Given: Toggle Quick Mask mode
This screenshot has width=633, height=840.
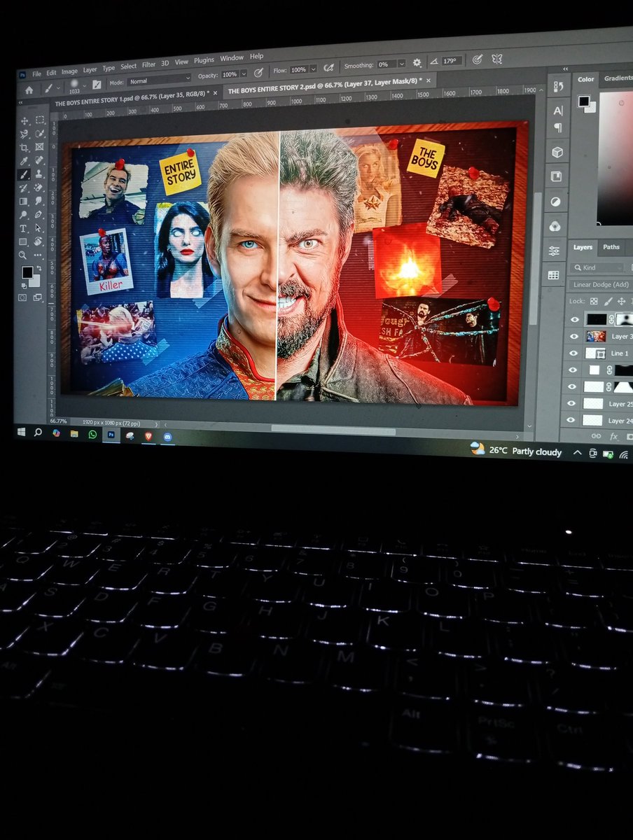Looking at the screenshot, I should (22, 297).
